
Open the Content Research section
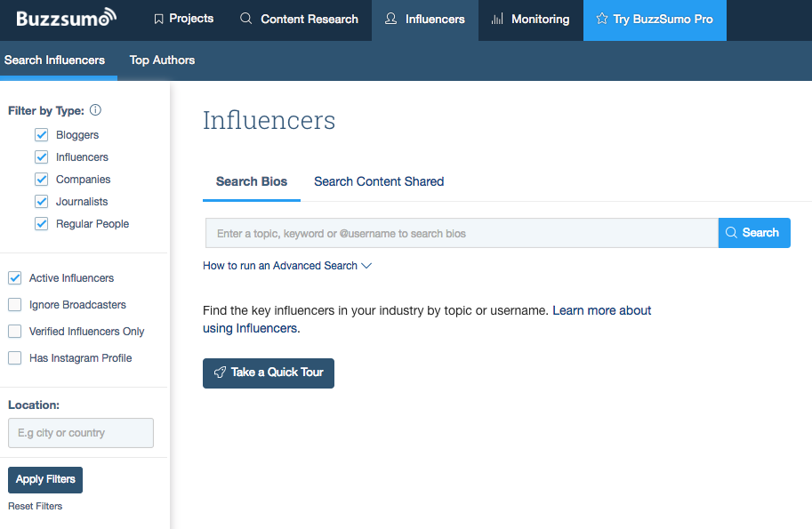click(x=300, y=20)
